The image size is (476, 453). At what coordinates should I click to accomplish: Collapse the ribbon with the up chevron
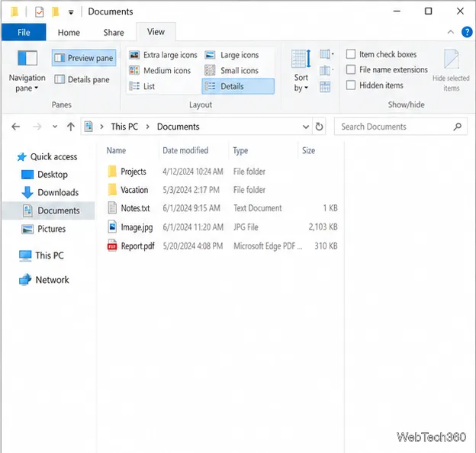[451, 32]
